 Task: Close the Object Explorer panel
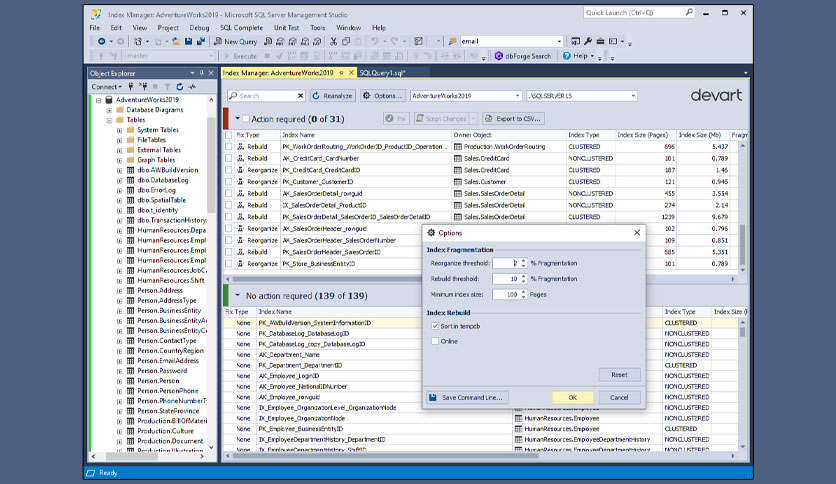click(x=211, y=73)
